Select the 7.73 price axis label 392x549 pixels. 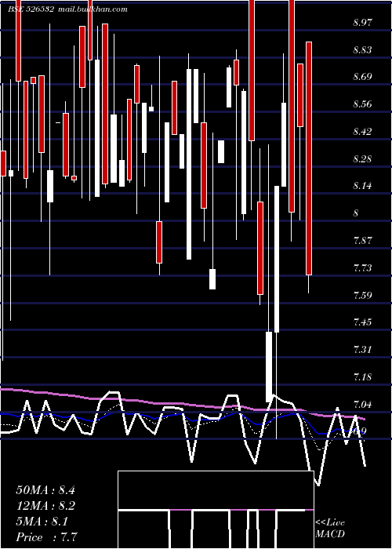362,268
